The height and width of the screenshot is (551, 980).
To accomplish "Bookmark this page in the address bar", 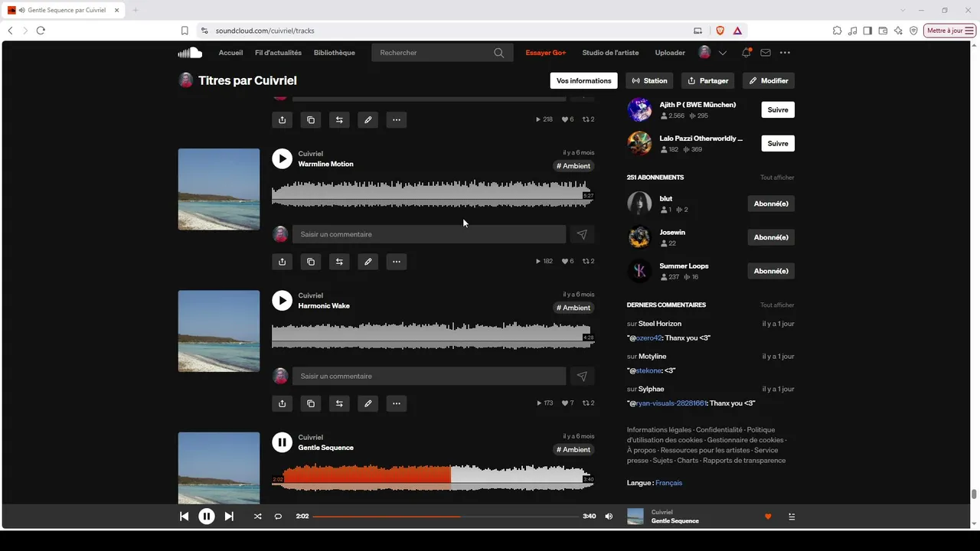I will [x=185, y=31].
